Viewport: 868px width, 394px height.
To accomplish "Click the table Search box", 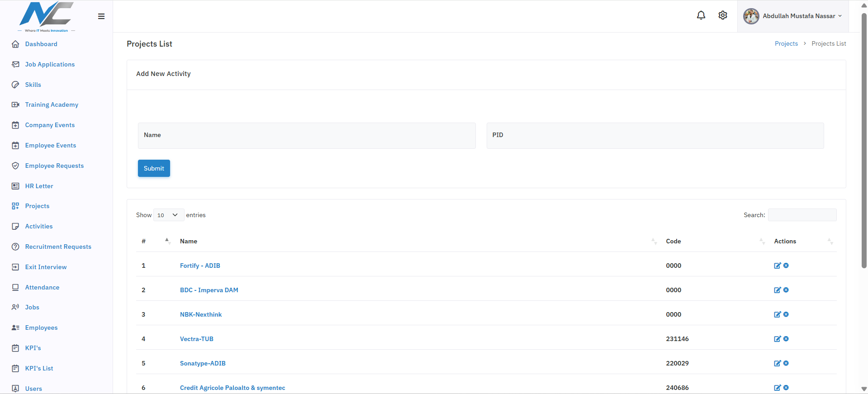I will pos(802,215).
